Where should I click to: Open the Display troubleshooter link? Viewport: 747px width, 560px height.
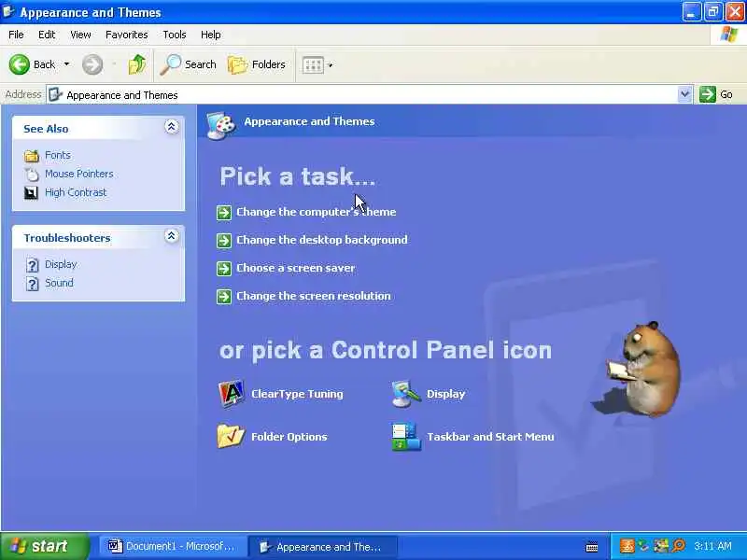pyautogui.click(x=61, y=264)
